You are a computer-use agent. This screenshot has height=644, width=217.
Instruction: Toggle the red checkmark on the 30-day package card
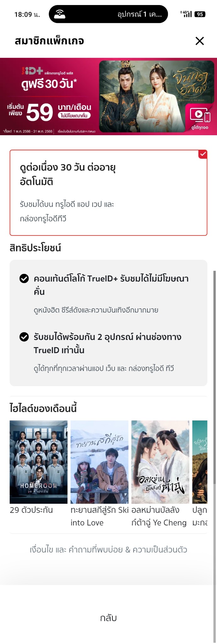click(203, 154)
